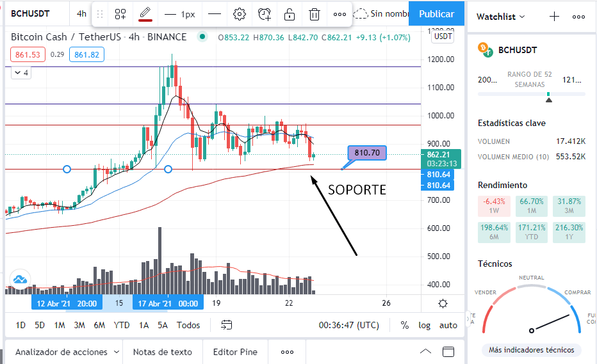Open the Notas de texto tab
Screen dimensions: 597x364
163,352
